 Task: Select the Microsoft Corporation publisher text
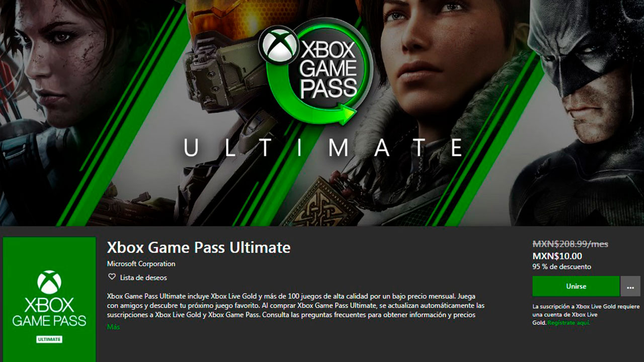141,264
